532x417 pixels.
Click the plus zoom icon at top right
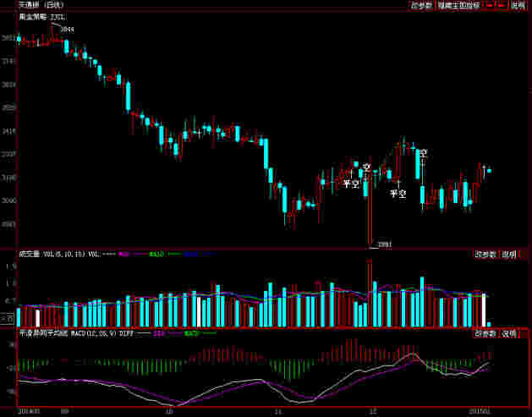click(x=501, y=5)
